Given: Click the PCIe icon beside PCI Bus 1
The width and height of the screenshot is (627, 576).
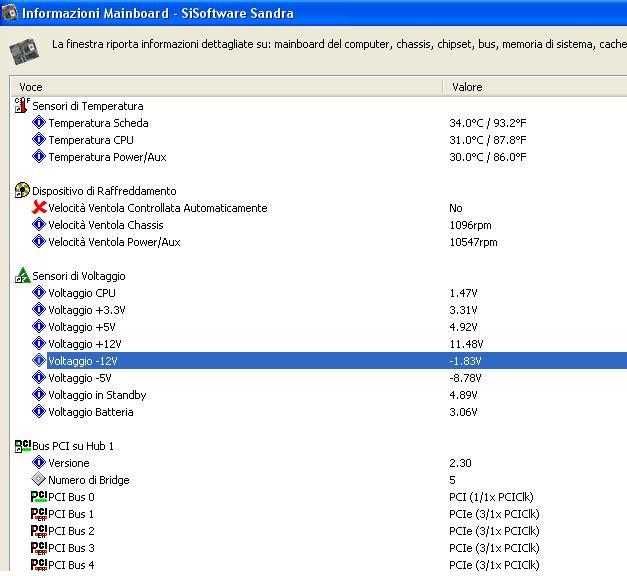Looking at the screenshot, I should [39, 514].
